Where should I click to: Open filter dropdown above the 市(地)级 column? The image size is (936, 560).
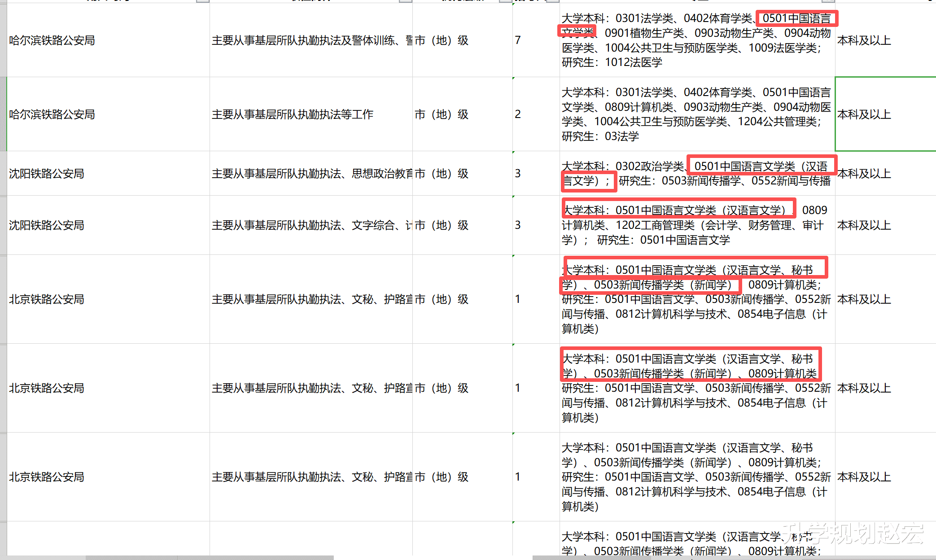pyautogui.click(x=506, y=1)
